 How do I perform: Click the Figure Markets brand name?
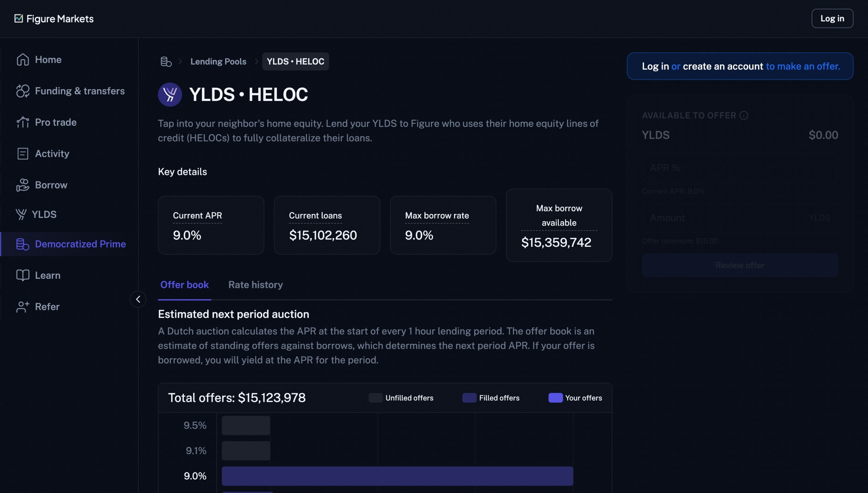(60, 19)
